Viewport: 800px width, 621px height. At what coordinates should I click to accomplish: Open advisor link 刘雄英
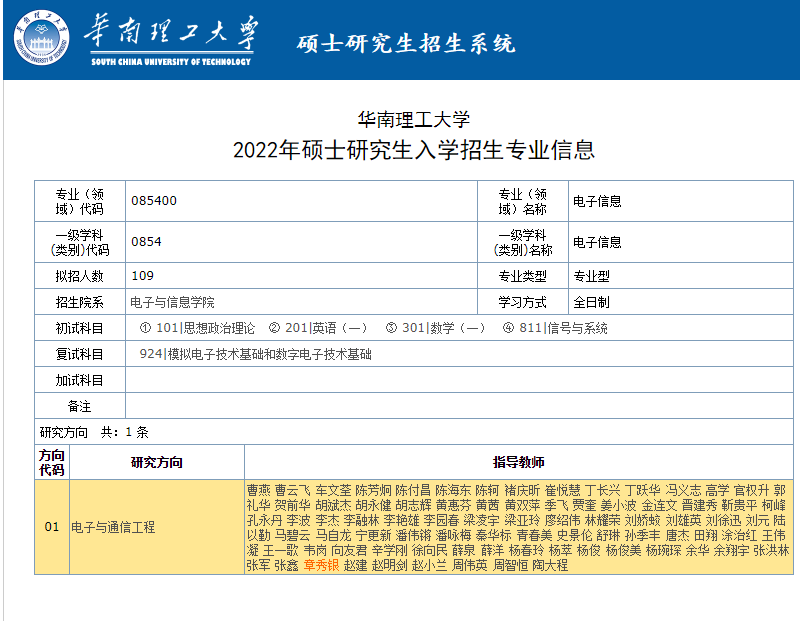(683, 520)
